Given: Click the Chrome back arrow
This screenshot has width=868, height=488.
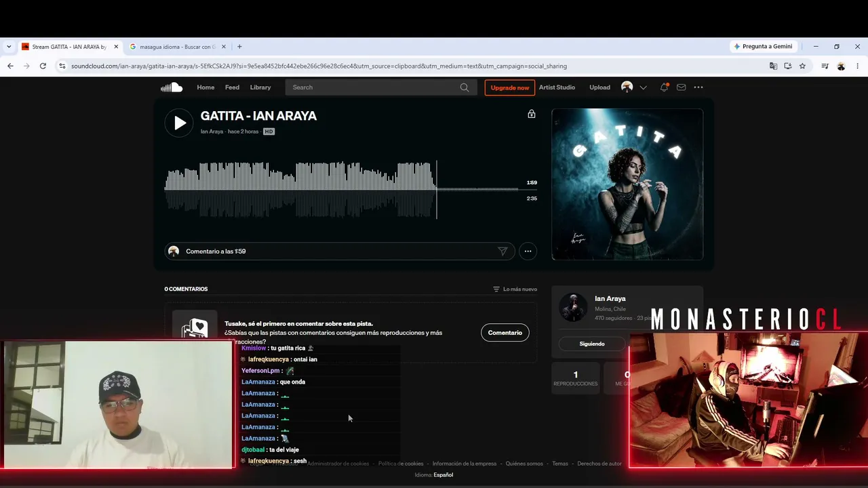Looking at the screenshot, I should click(x=10, y=66).
